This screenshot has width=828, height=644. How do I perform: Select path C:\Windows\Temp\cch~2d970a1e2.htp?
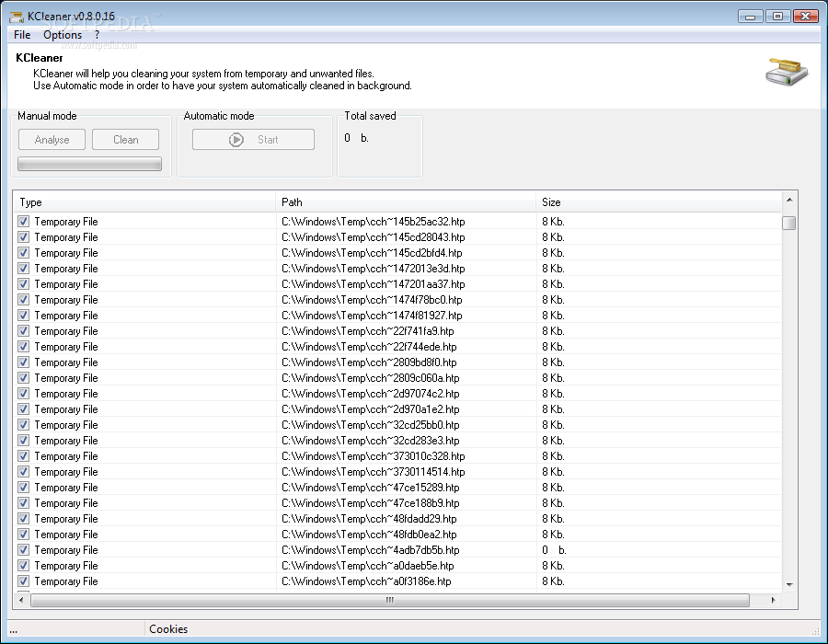tap(370, 409)
